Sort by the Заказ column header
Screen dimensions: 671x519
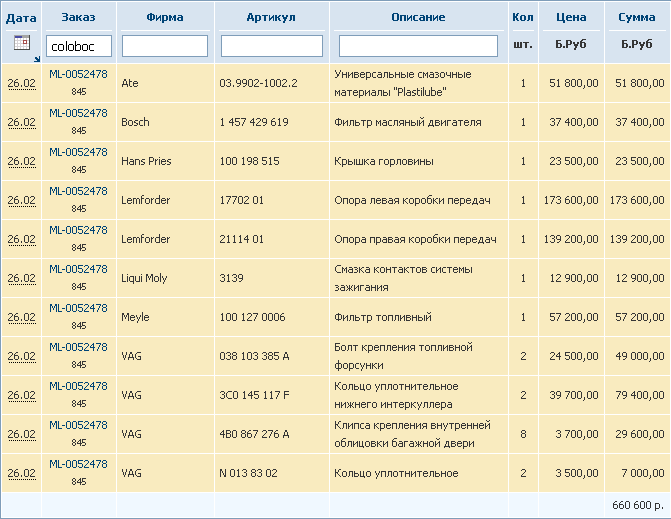(78, 17)
